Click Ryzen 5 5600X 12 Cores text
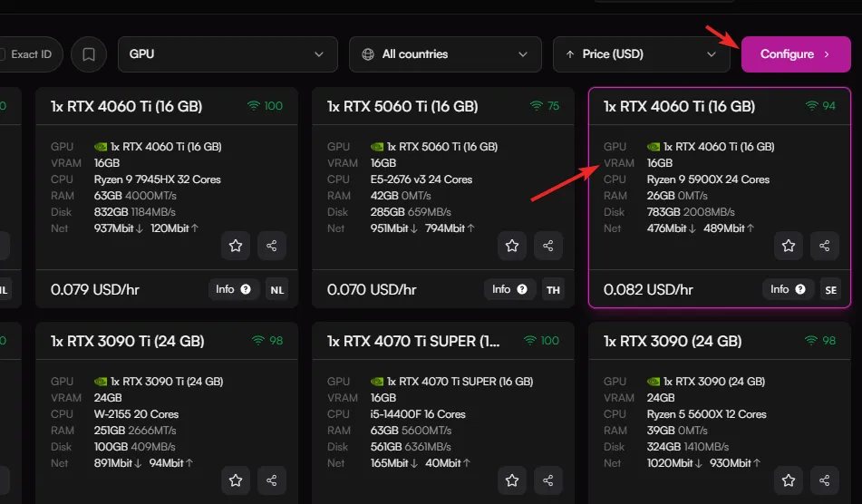This screenshot has height=504, width=862. click(706, 414)
